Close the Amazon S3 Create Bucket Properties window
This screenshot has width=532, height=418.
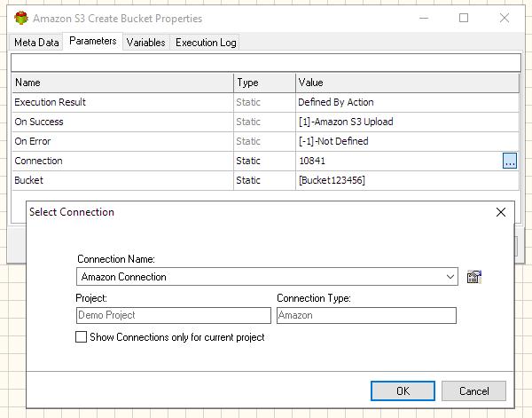[x=505, y=18]
